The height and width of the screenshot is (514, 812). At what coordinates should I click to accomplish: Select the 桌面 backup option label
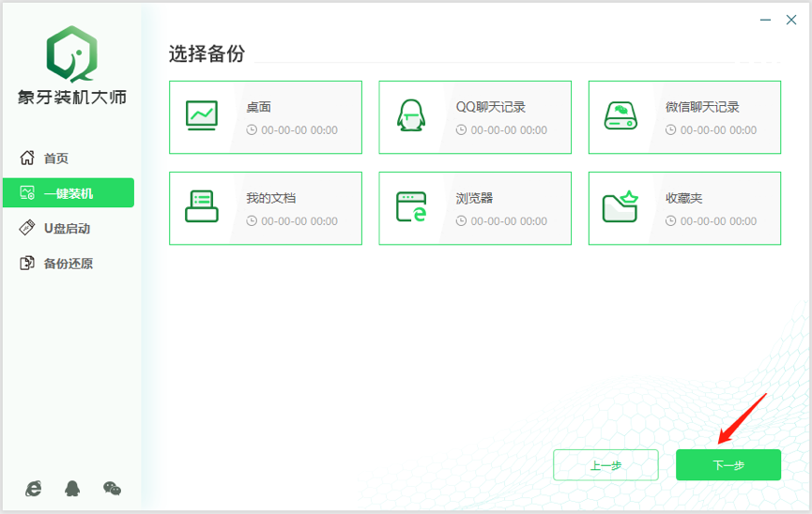click(x=259, y=107)
